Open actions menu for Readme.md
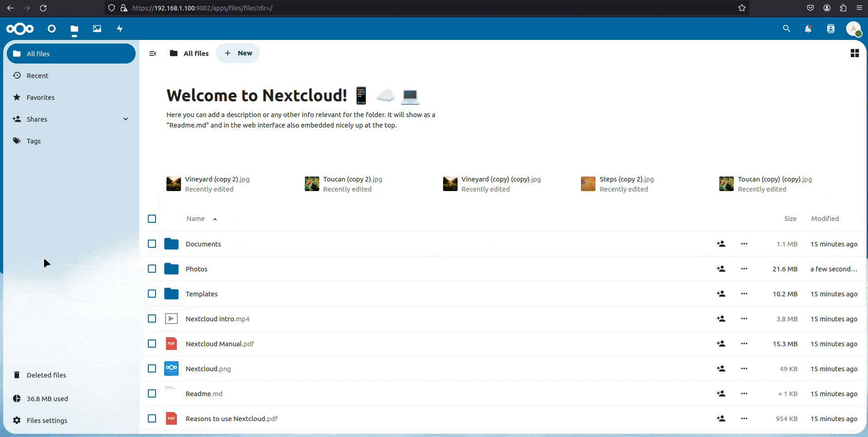The height and width of the screenshot is (437, 868). [744, 393]
